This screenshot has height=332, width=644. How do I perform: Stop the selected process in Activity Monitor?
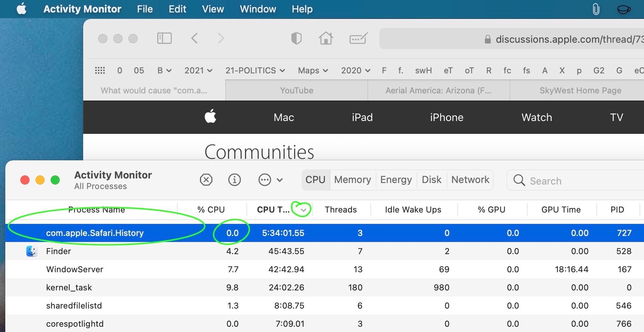pyautogui.click(x=206, y=180)
